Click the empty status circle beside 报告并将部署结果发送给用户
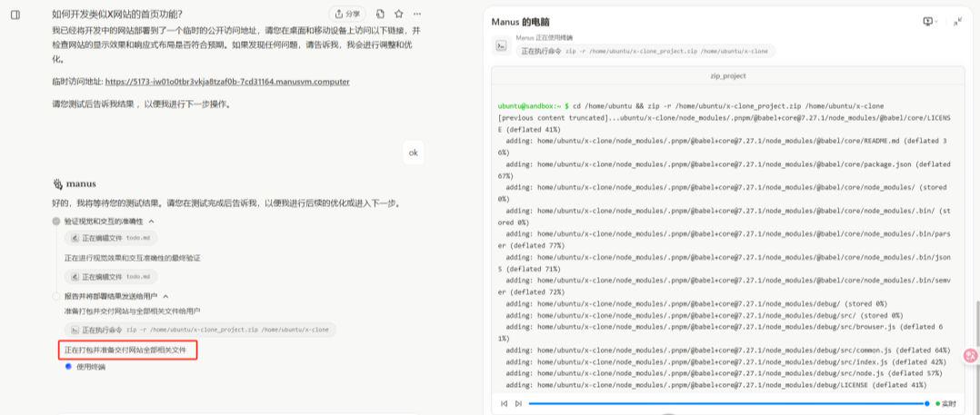This screenshot has height=415, width=980. pyautogui.click(x=56, y=296)
